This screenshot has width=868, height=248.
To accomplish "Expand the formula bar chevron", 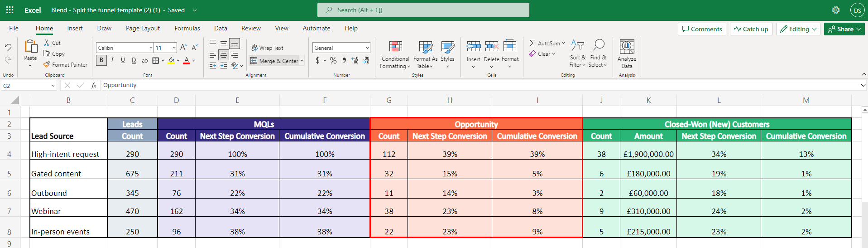I will (x=863, y=85).
